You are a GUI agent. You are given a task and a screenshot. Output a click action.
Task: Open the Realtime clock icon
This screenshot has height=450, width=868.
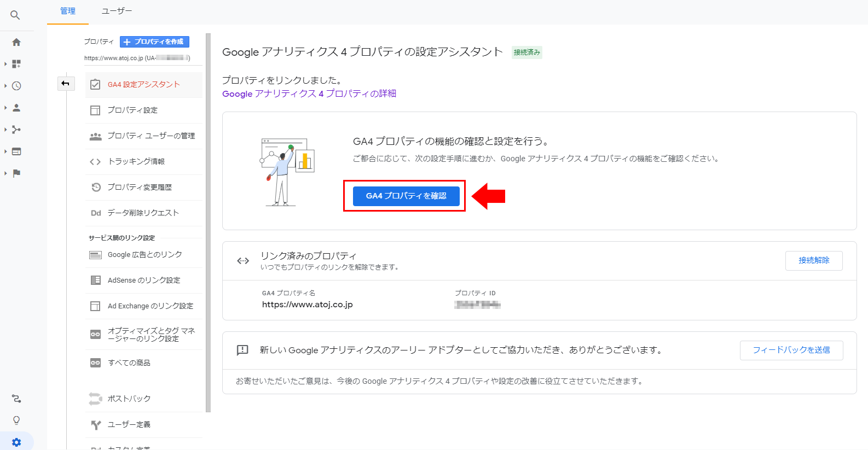(x=16, y=86)
